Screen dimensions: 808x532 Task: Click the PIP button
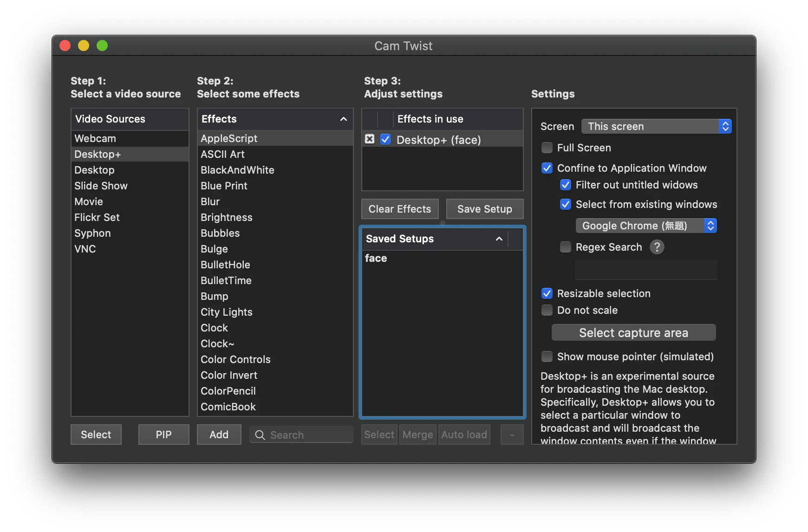[x=164, y=435]
